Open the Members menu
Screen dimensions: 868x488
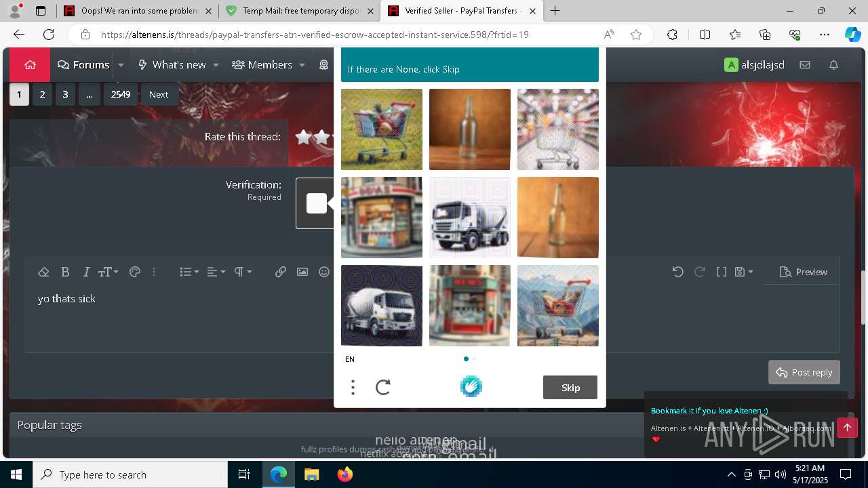click(x=262, y=65)
